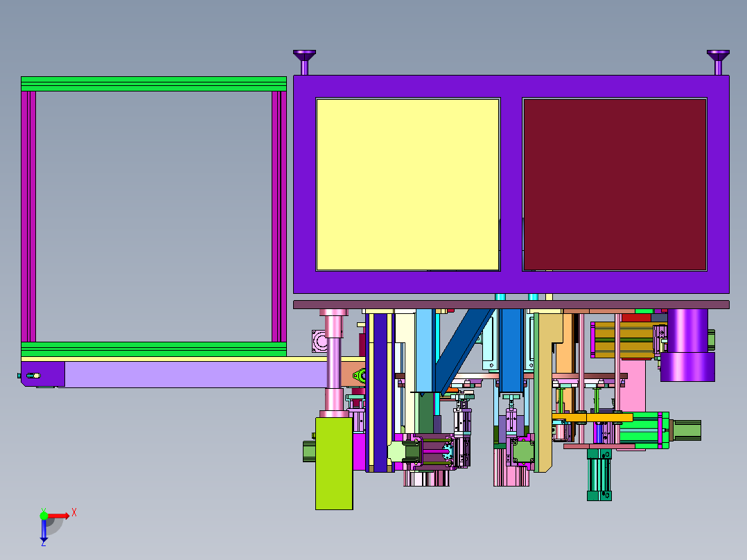Pick the pink vertical shaft above the lime block
This screenshot has height=560, width=747.
click(333, 363)
